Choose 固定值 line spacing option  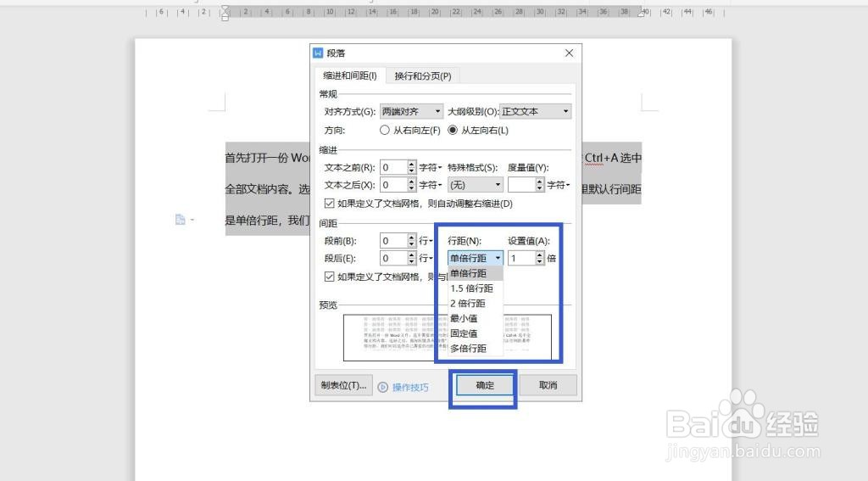(476, 333)
